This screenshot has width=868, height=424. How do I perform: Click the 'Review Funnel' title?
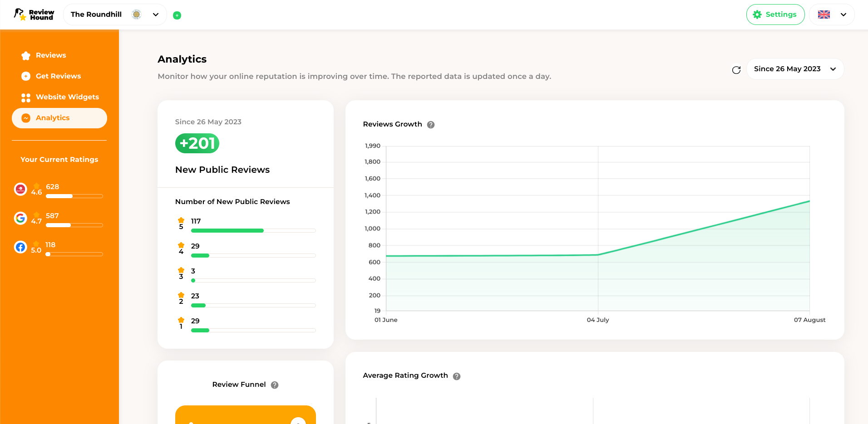click(239, 385)
